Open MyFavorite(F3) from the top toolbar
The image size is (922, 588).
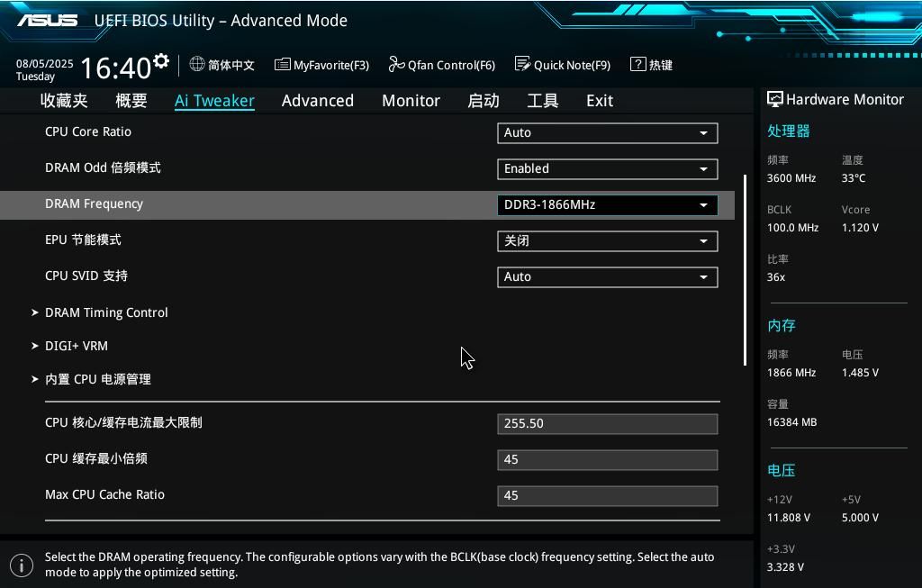pos(321,65)
